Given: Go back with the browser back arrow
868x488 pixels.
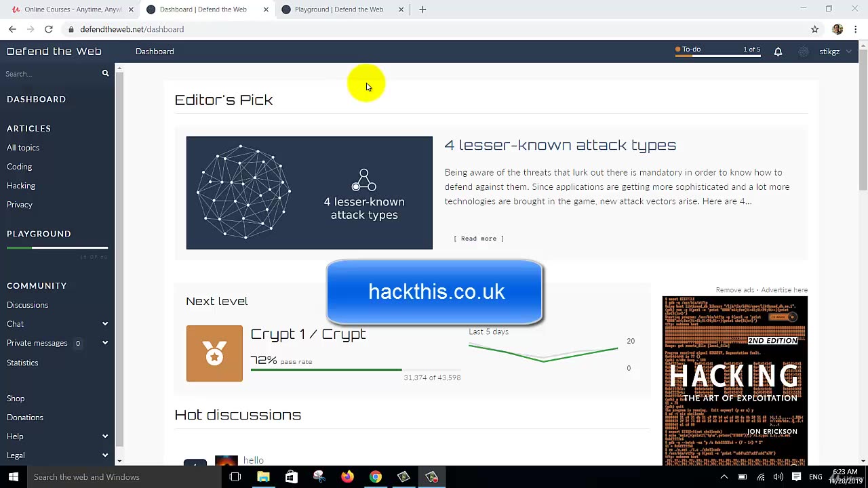Looking at the screenshot, I should pyautogui.click(x=12, y=29).
